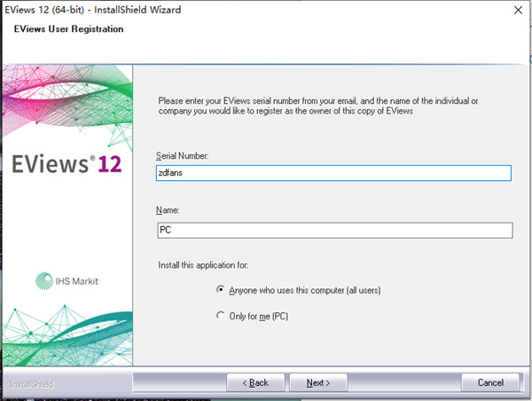Click the IHS Markit sunburst icon
The height and width of the screenshot is (401, 532).
coord(43,281)
